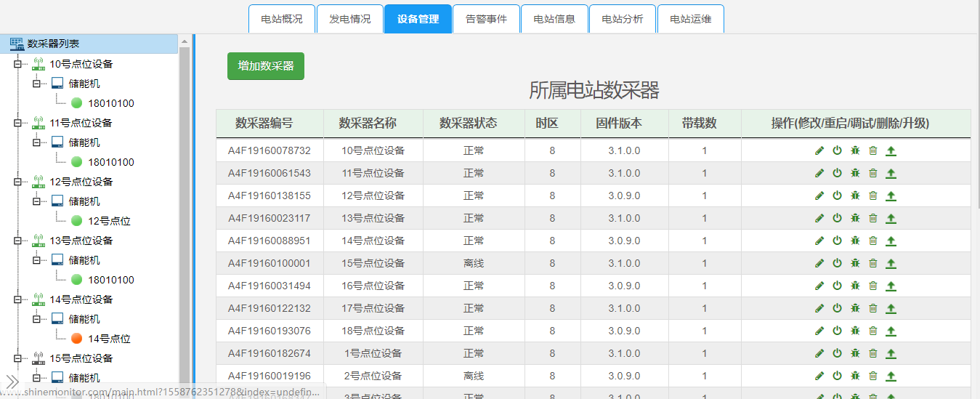Collapse the 12号点位设备 tree node

click(17, 182)
